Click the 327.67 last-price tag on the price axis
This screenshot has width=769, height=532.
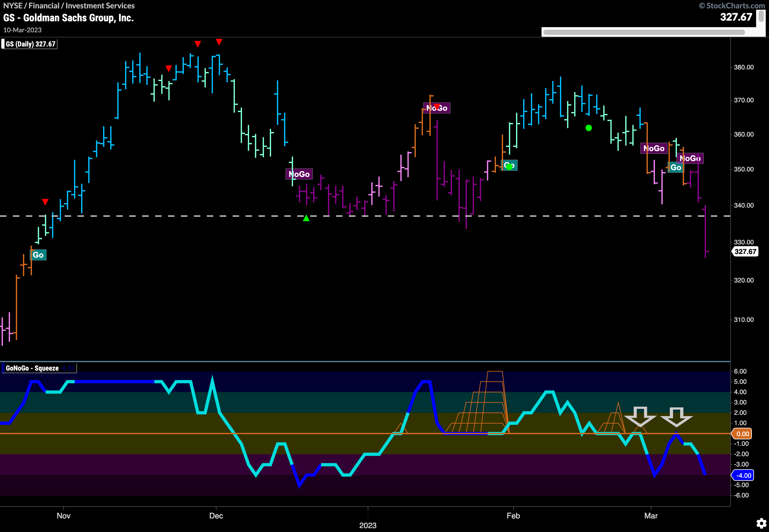point(745,251)
